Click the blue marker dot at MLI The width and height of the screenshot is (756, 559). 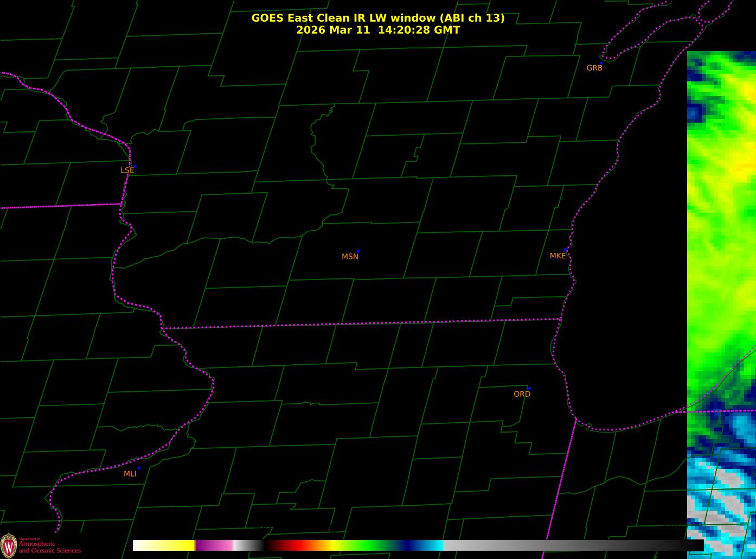pos(139,468)
